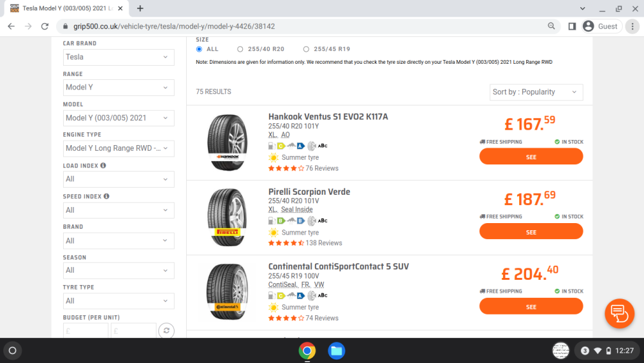644x363 pixels.
Task: Reload the grip500 page
Action: (x=45, y=26)
